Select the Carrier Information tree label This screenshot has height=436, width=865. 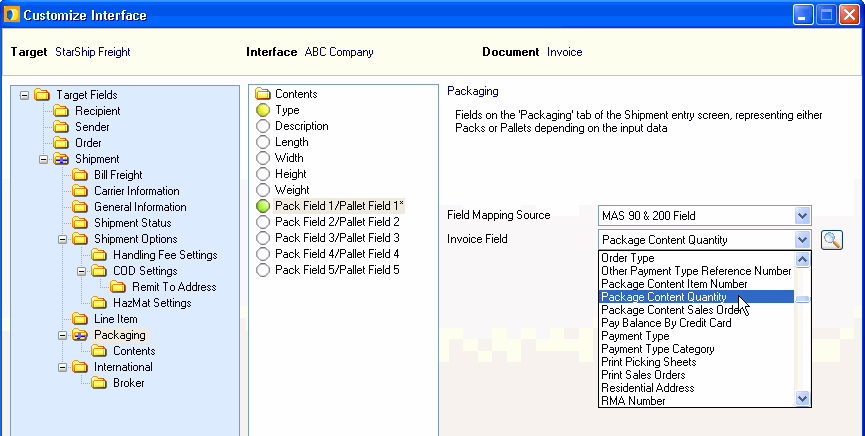[x=137, y=191]
